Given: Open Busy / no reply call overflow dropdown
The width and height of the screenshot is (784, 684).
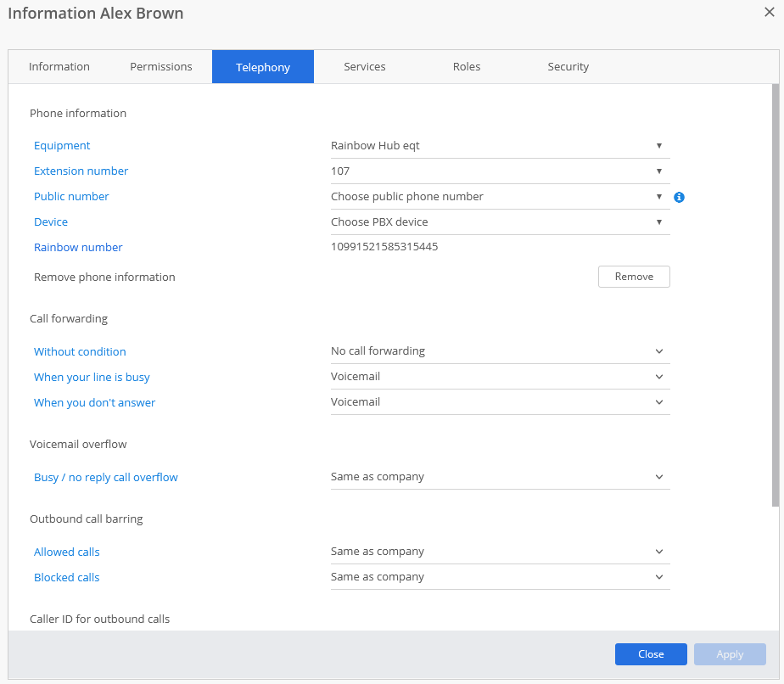Looking at the screenshot, I should pyautogui.click(x=500, y=476).
